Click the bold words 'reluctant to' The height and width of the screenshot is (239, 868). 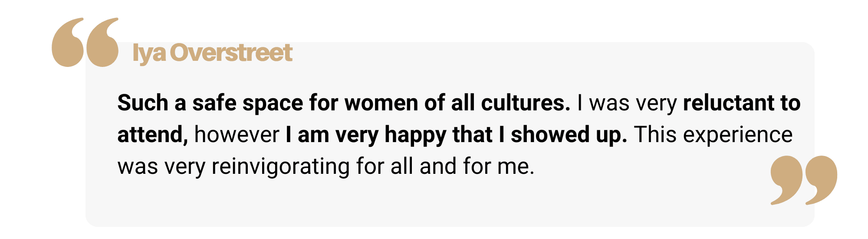tap(742, 103)
